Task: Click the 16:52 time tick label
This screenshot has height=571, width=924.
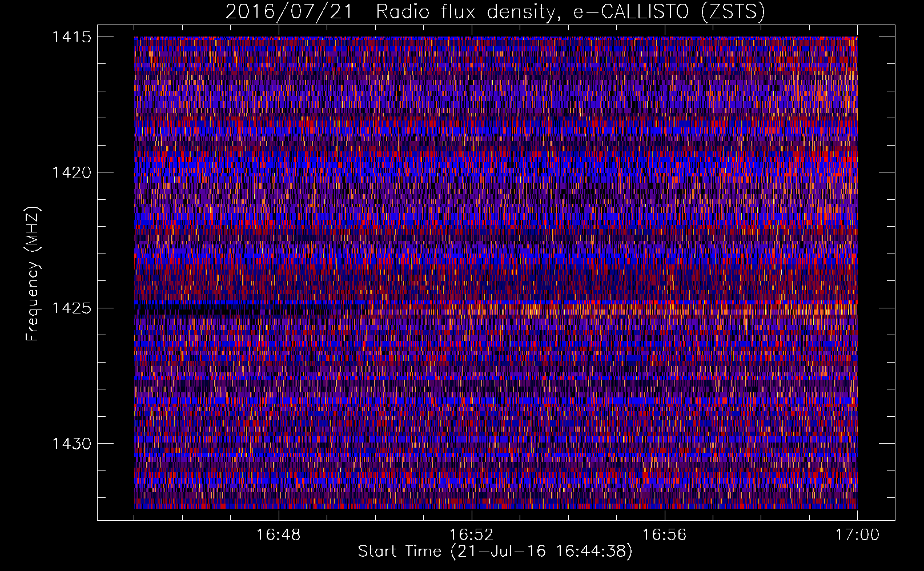Action: [x=471, y=534]
